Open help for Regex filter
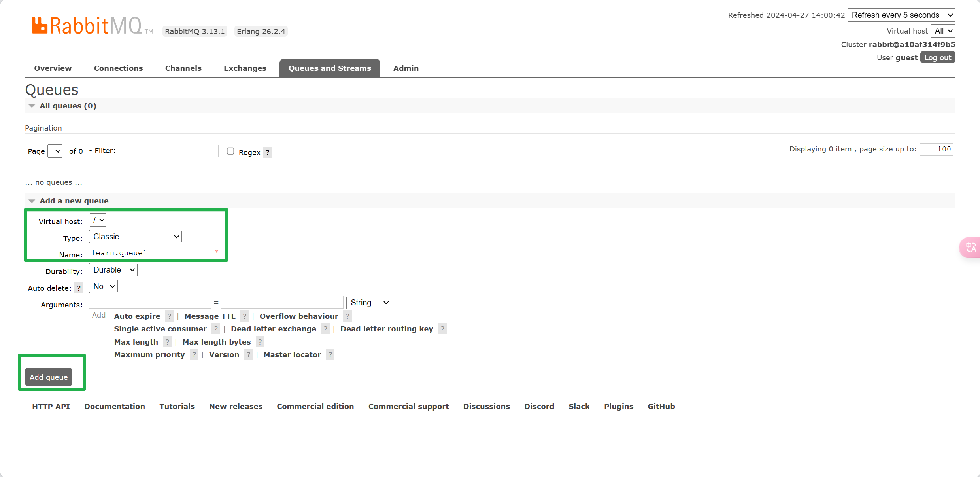Image resolution: width=980 pixels, height=477 pixels. pyautogui.click(x=268, y=152)
